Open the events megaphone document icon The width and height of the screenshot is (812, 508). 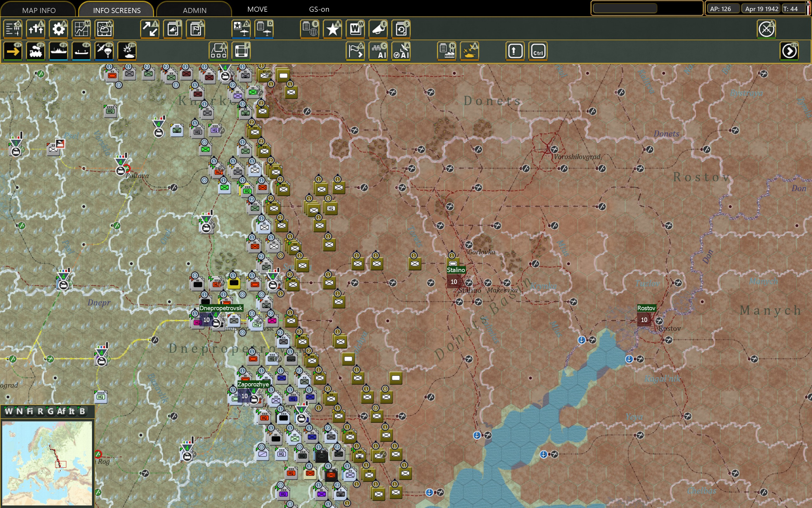(x=173, y=29)
